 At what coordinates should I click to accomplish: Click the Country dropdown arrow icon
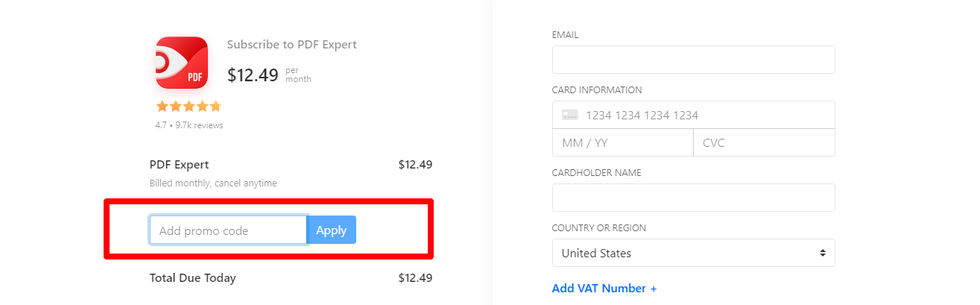click(822, 253)
